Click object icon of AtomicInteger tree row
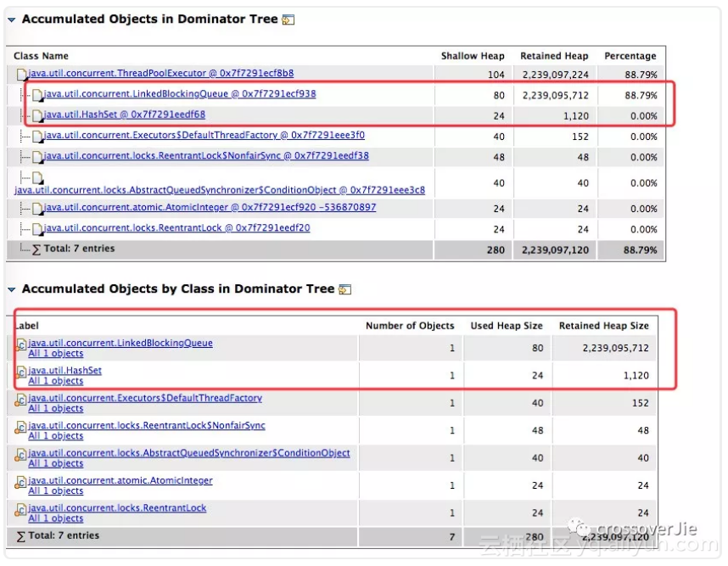 pos(37,209)
